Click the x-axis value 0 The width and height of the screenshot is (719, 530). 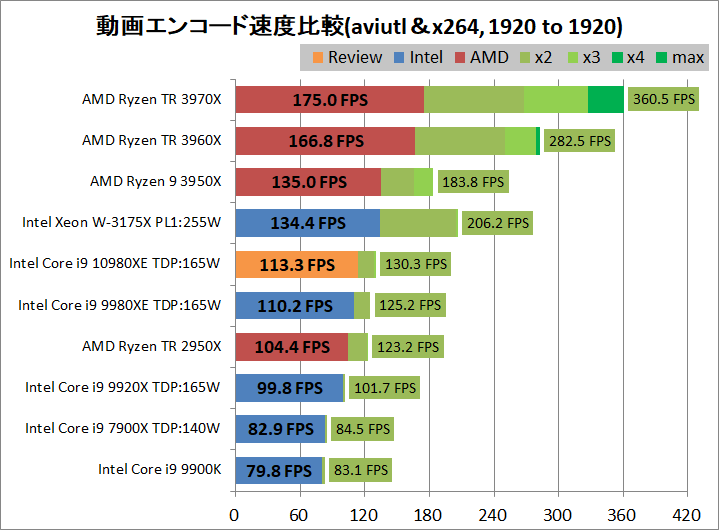234,515
